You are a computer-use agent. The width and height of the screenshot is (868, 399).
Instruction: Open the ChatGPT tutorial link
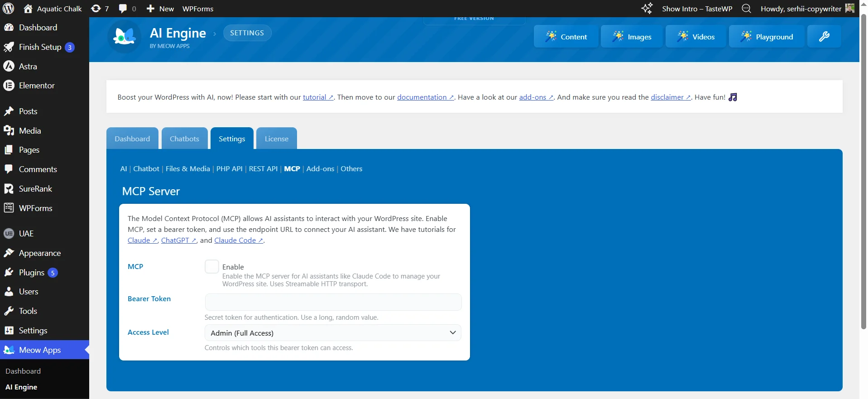(x=178, y=240)
